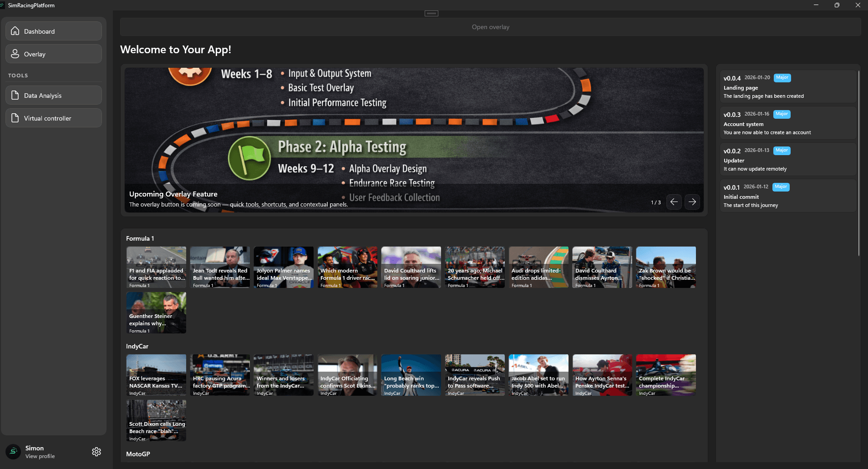This screenshot has width=868, height=469.
Task: Click the Overlay person icon
Action: click(15, 54)
